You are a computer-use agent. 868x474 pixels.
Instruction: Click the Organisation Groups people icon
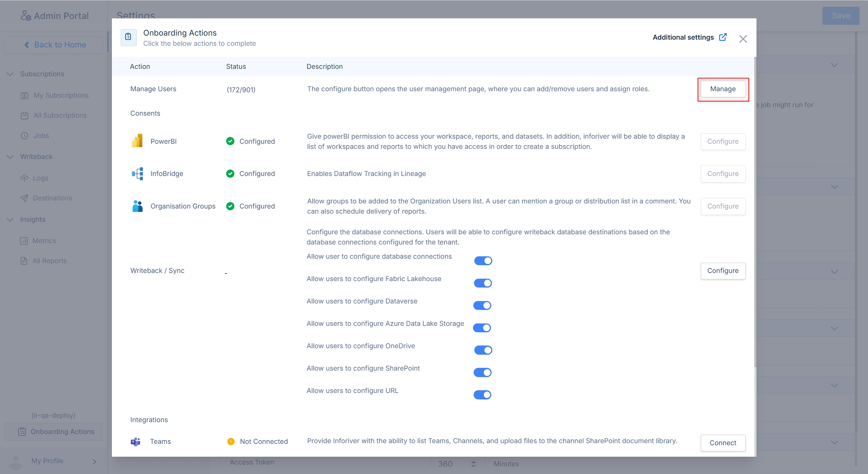pyautogui.click(x=137, y=206)
